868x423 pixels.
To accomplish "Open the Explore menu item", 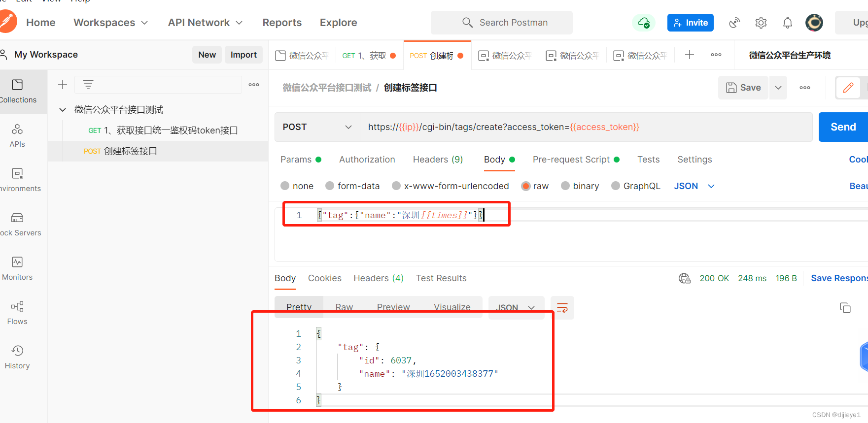I will pos(339,23).
